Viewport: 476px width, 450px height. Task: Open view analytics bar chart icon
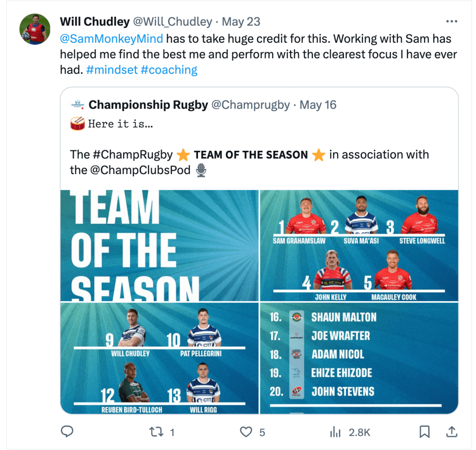[335, 432]
